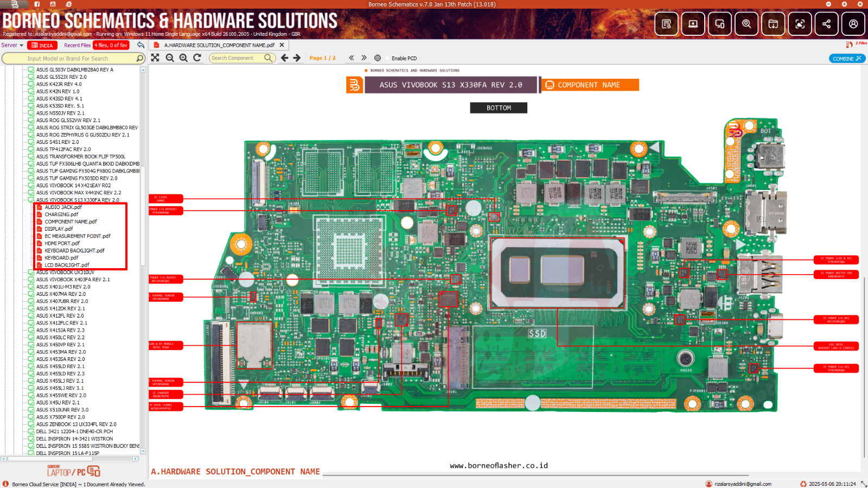868x488 pixels.
Task: Click the files list icon near 1 Files
Action: [849, 44]
